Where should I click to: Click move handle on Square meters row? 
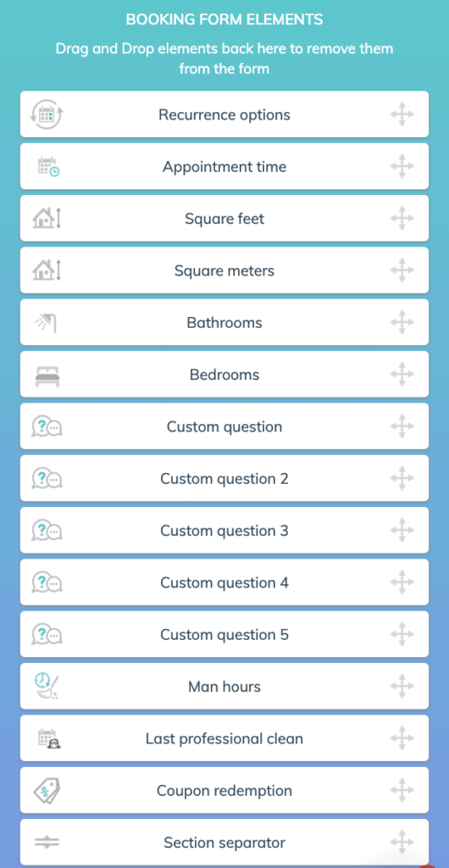click(x=402, y=270)
